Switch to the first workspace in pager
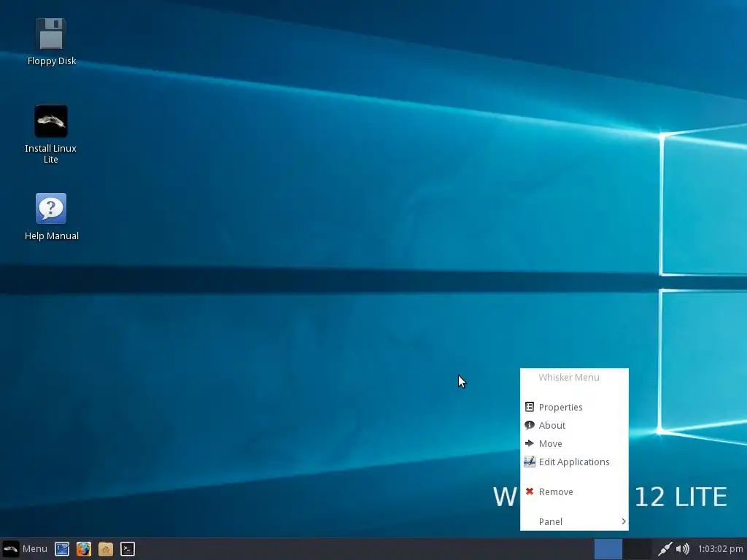Screen dimensions: 747x560 [x=608, y=549]
